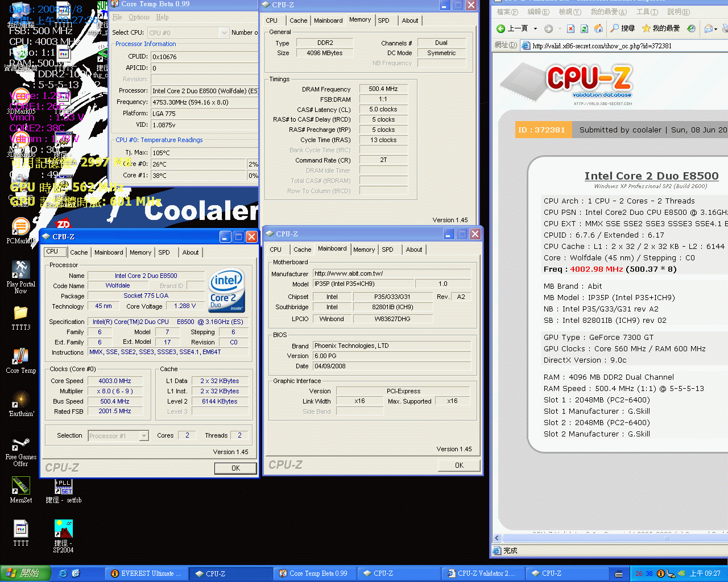The width and height of the screenshot is (728, 582).
Task: Click OK in Mainboard CPU-Z window
Action: click(x=459, y=465)
